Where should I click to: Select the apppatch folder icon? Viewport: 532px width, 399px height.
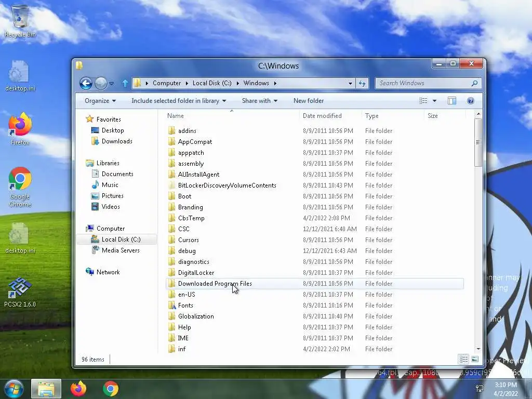(171, 152)
